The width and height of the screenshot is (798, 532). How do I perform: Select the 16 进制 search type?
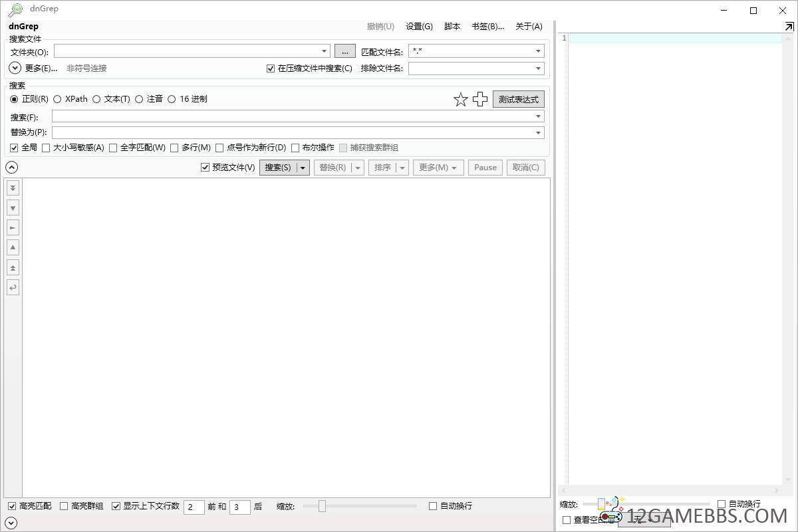tap(188, 99)
